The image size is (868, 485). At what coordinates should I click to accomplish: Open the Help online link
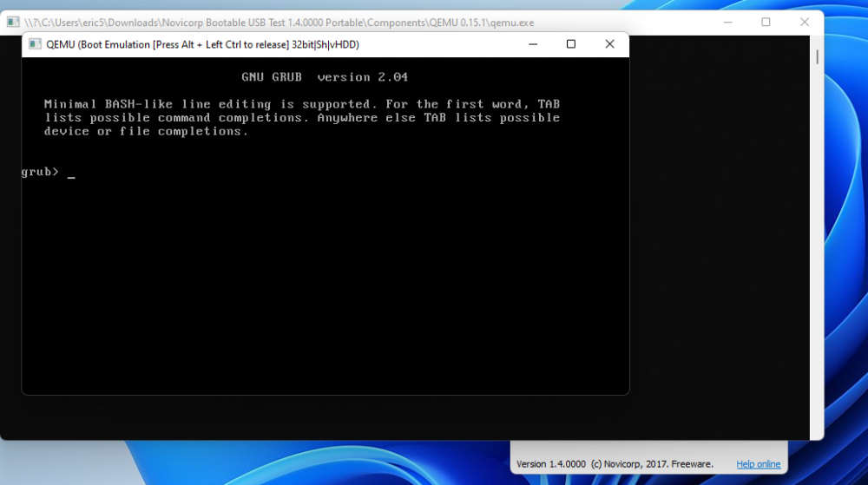click(x=758, y=464)
